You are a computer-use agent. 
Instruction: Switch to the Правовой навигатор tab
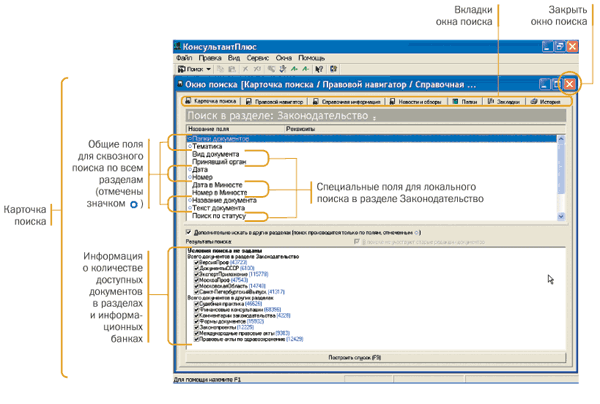(x=275, y=101)
